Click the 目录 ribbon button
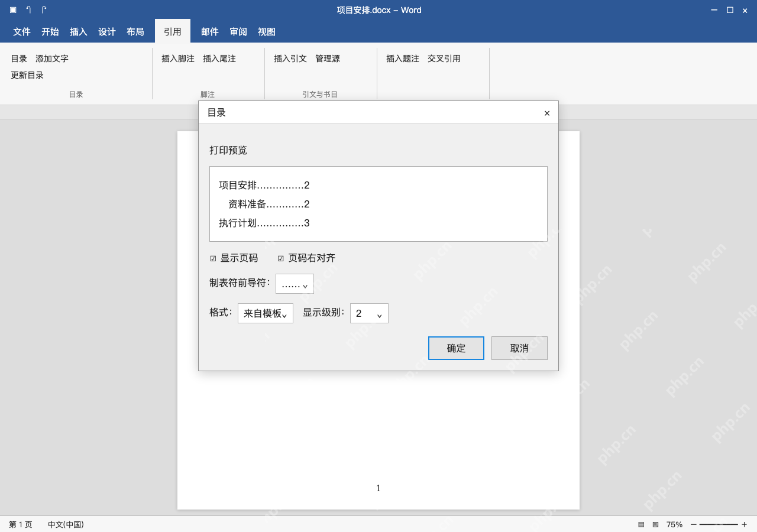This screenshot has height=532, width=757. click(19, 59)
